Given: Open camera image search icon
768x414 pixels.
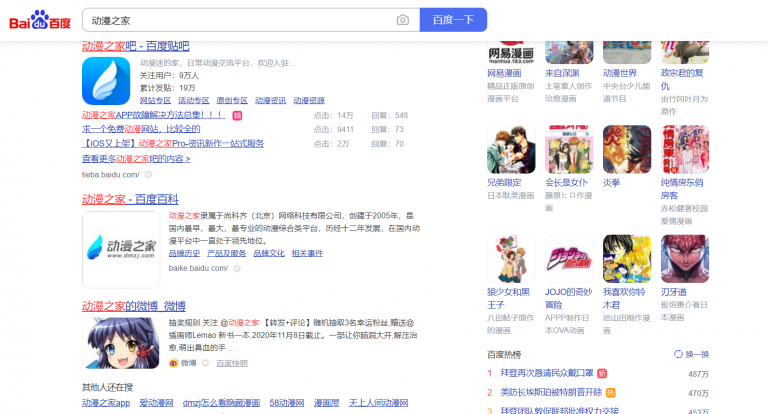Looking at the screenshot, I should (x=403, y=20).
